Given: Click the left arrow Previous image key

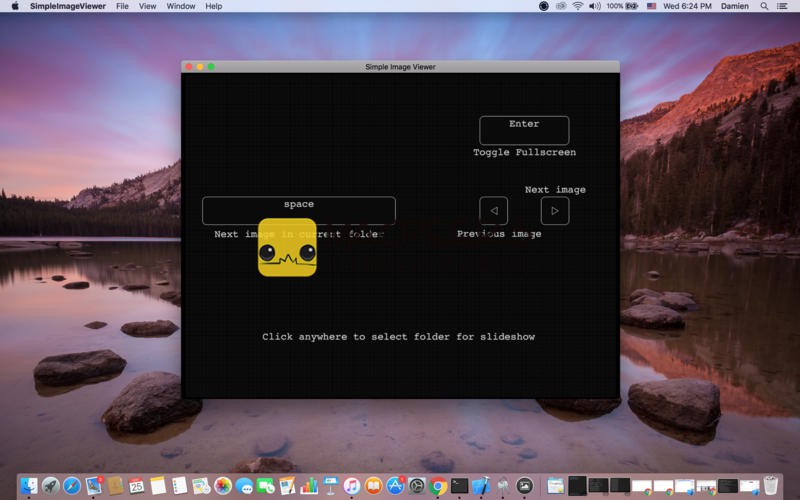Looking at the screenshot, I should [493, 211].
